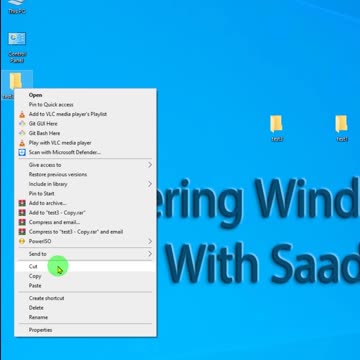Choose Open in the context menu

pos(85,95)
